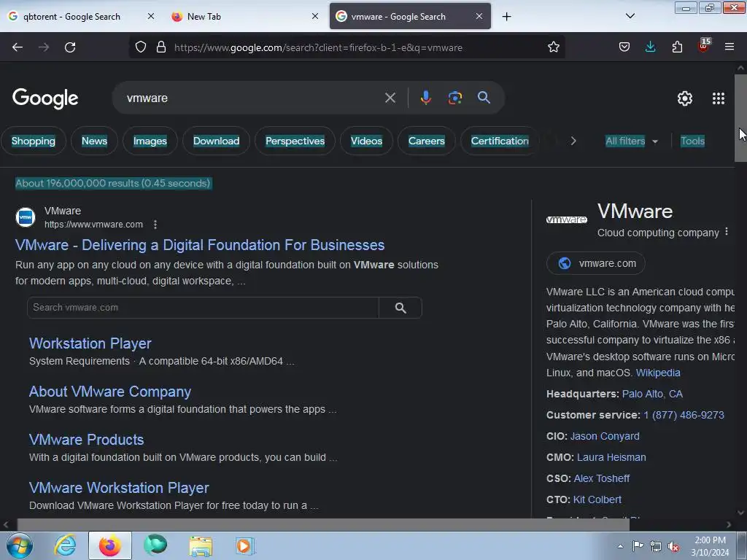Screen dimensions: 747x560
Task: Open the extensions puzzle icon
Action: click(677, 47)
